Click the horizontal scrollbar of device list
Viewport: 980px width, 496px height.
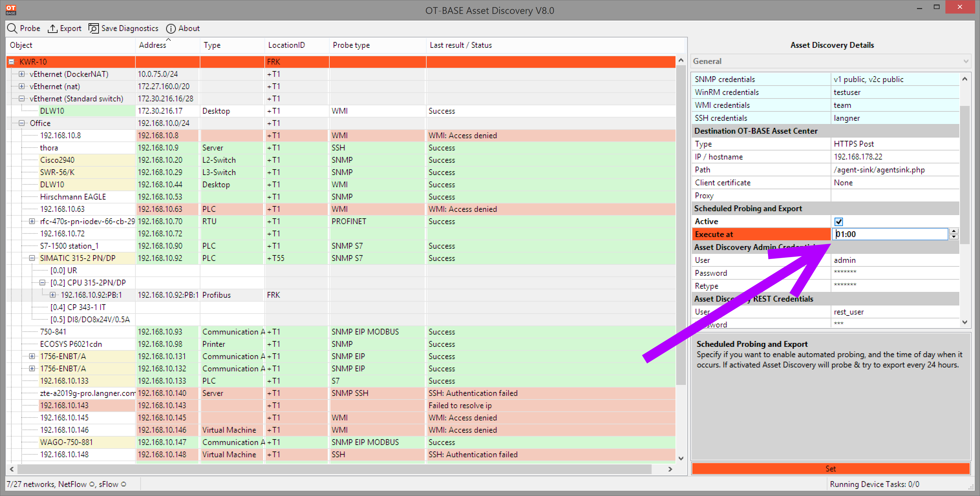[335, 469]
